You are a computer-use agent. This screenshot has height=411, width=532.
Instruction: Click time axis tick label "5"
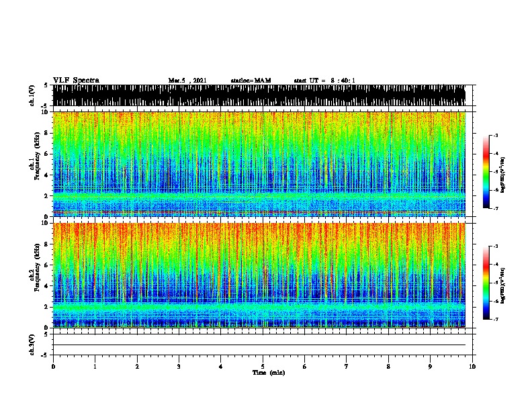point(263,366)
